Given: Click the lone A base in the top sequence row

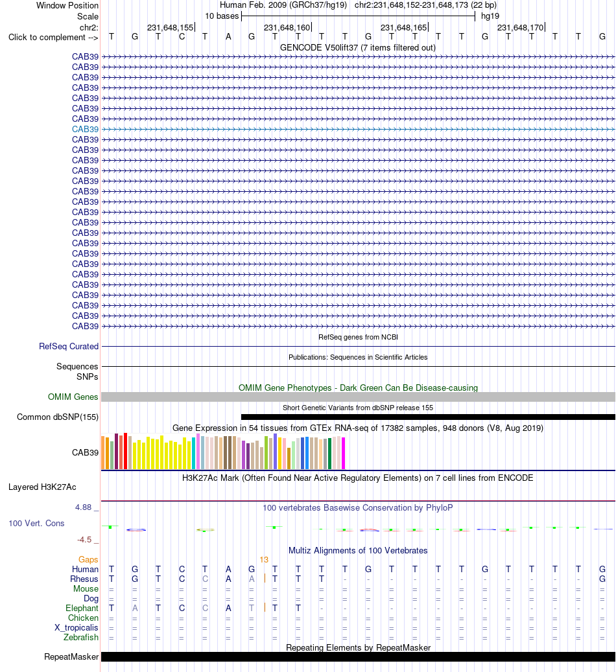Looking at the screenshot, I should [228, 37].
